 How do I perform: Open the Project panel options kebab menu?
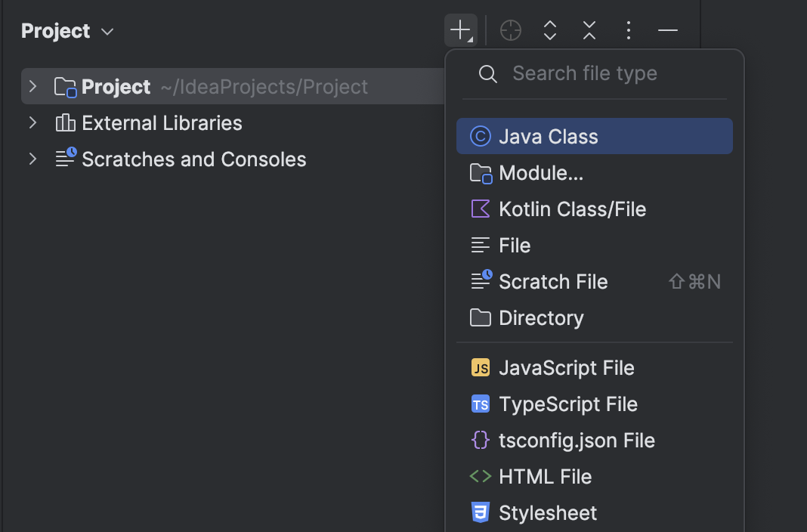[628, 30]
